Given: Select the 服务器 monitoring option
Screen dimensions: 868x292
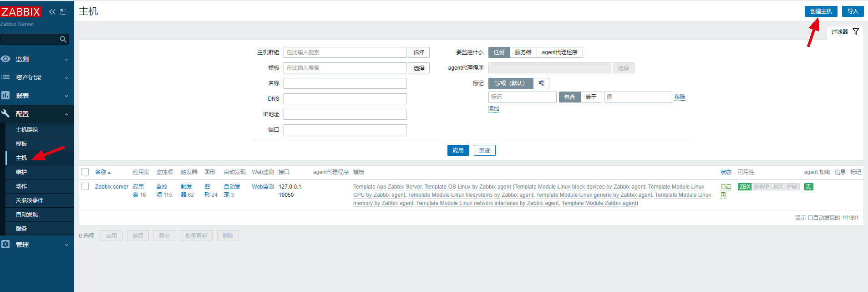Looking at the screenshot, I should coord(523,52).
